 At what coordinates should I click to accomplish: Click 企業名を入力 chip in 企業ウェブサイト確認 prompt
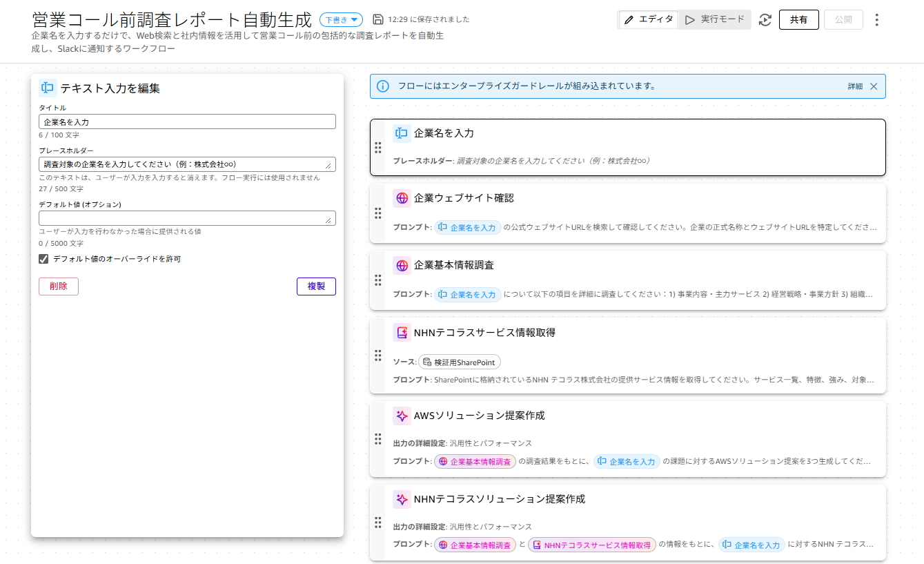[x=467, y=228]
